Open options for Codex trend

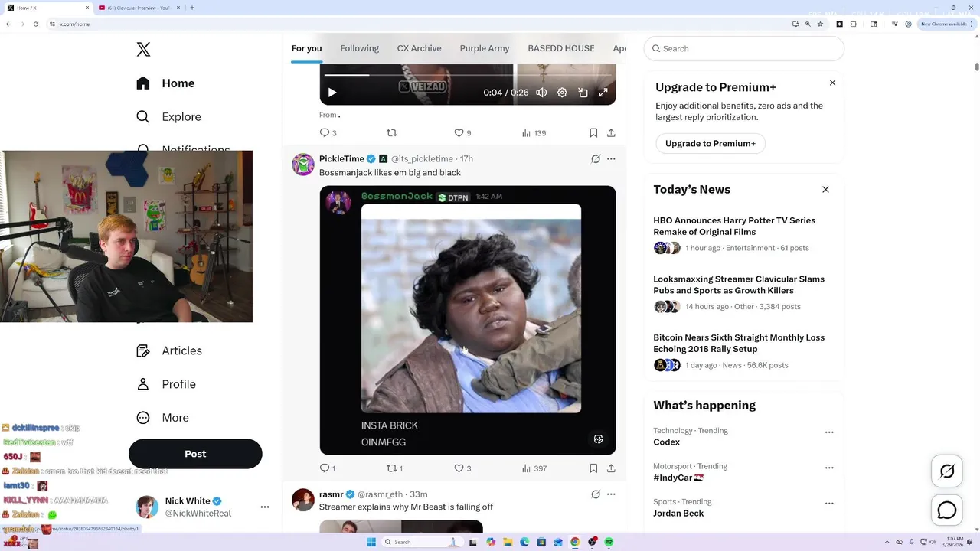tap(829, 432)
